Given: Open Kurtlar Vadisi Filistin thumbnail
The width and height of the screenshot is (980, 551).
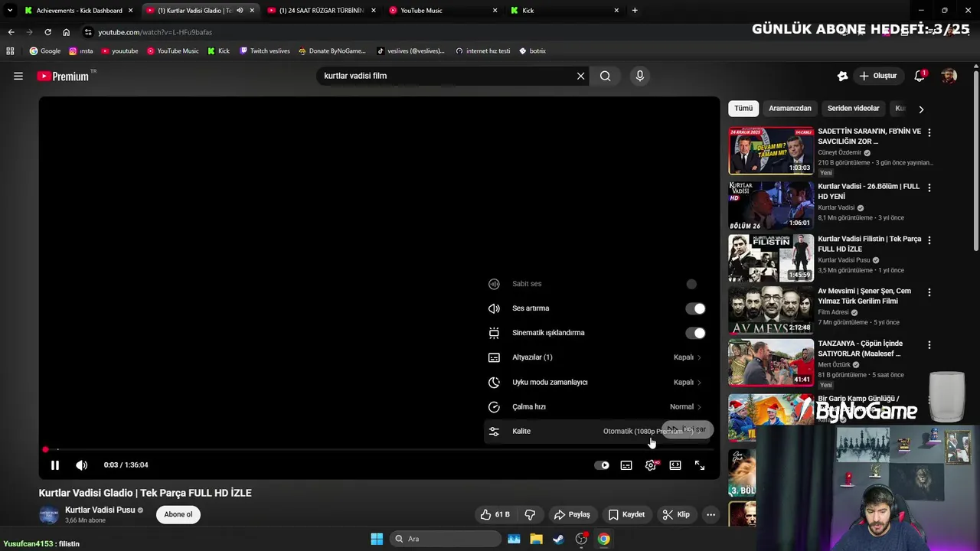Looking at the screenshot, I should click(x=771, y=258).
